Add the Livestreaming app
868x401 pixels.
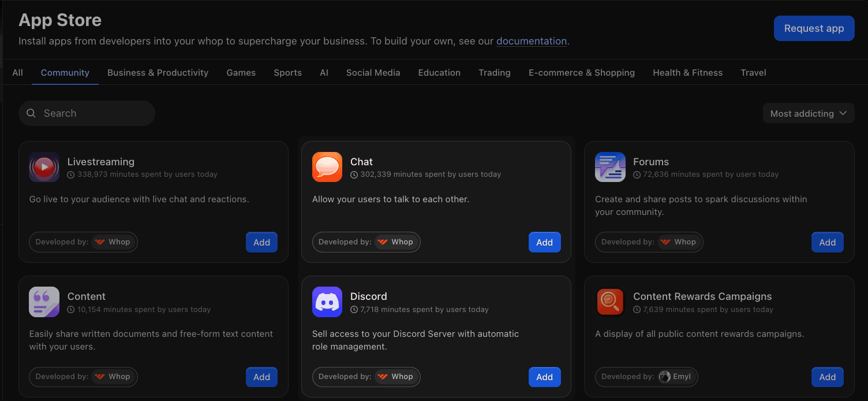pyautogui.click(x=261, y=242)
